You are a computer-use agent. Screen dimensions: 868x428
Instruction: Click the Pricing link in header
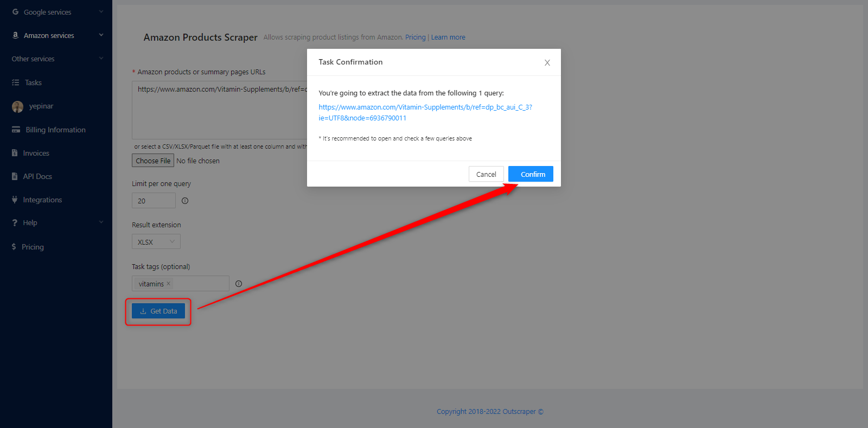coord(416,37)
